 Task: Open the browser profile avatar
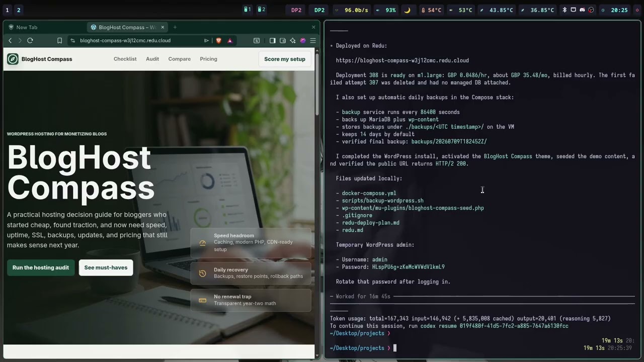coord(303,41)
